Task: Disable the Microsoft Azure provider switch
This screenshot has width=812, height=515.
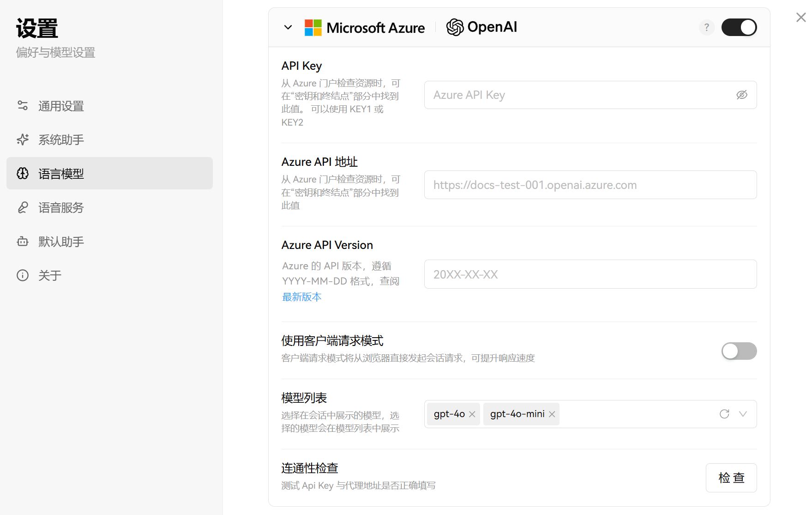Action: pos(739,27)
